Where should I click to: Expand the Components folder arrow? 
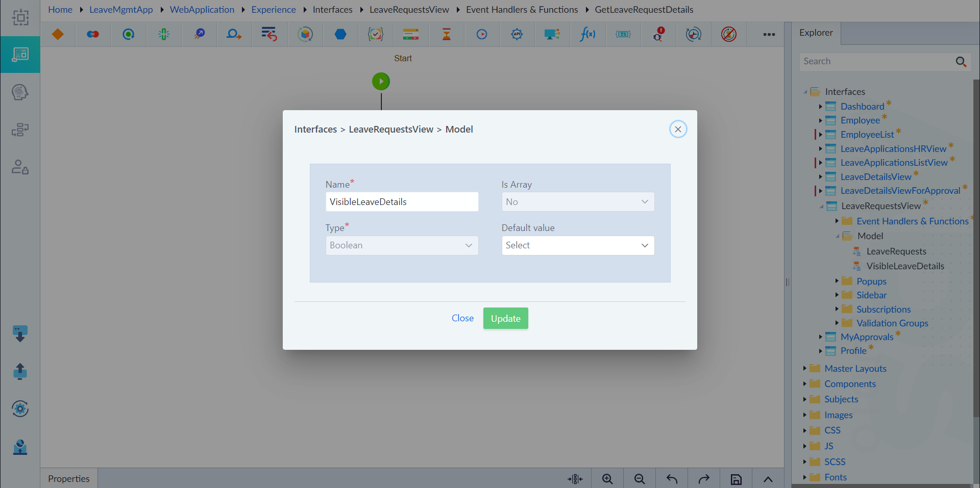804,383
